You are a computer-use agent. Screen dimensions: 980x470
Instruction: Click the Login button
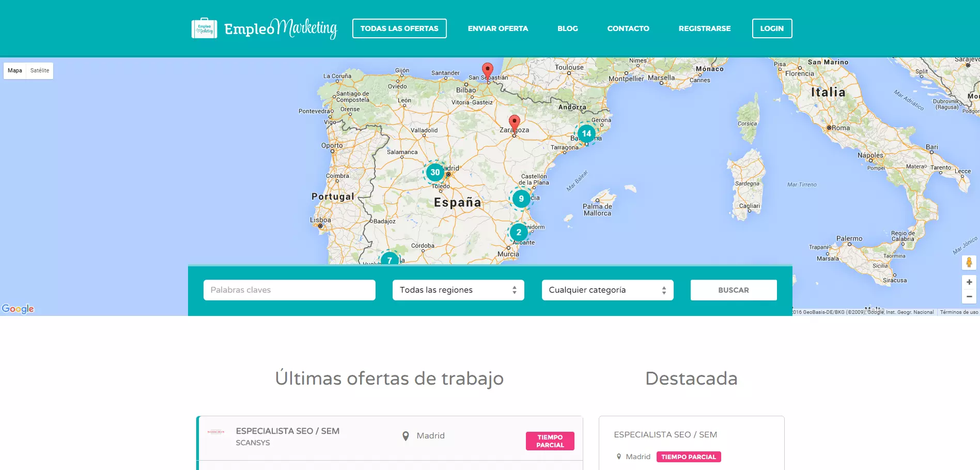click(772, 28)
